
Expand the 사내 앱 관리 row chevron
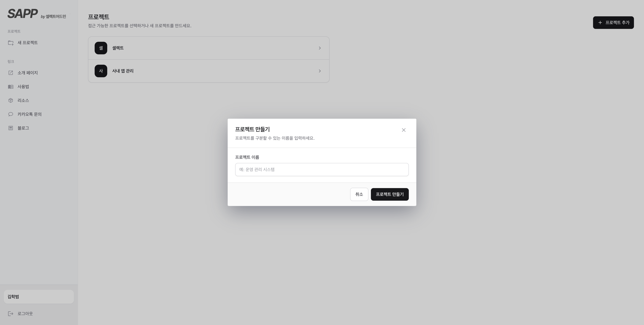[320, 71]
